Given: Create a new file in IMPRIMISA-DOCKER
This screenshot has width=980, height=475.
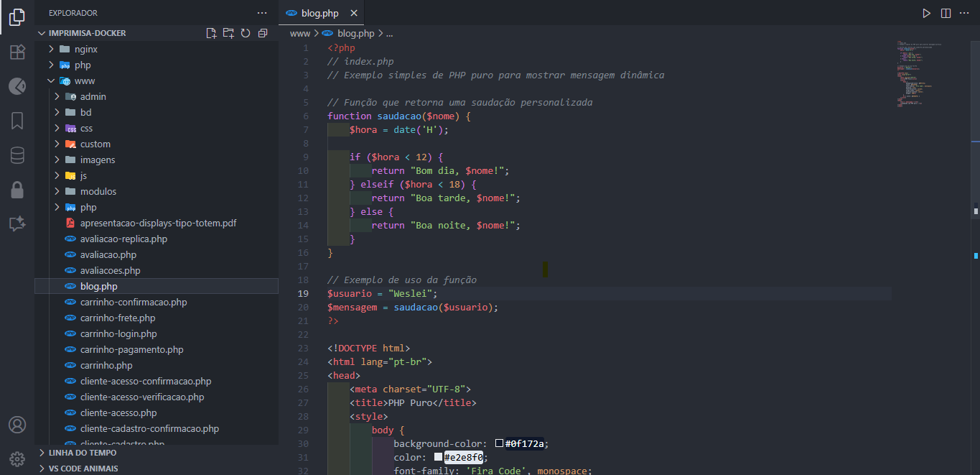Looking at the screenshot, I should tap(210, 32).
